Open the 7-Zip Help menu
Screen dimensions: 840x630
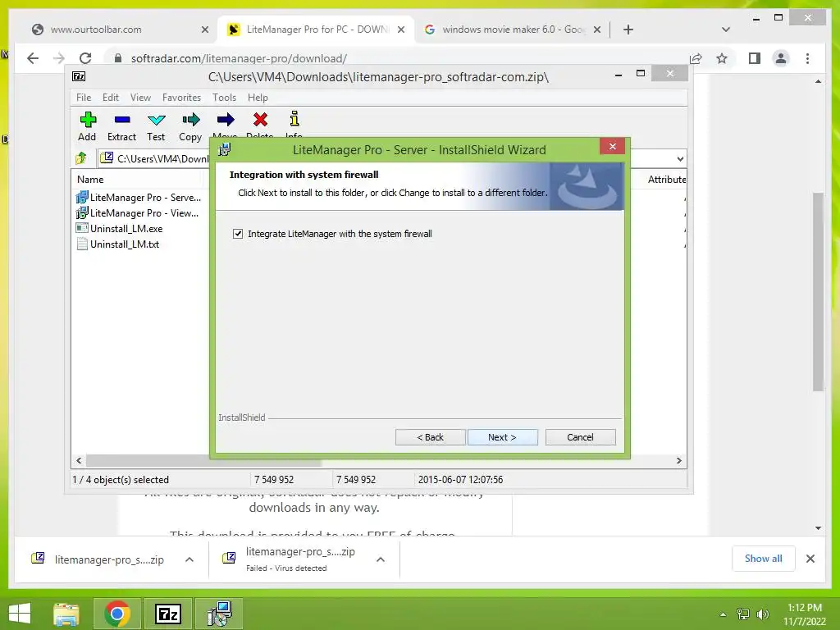point(258,98)
